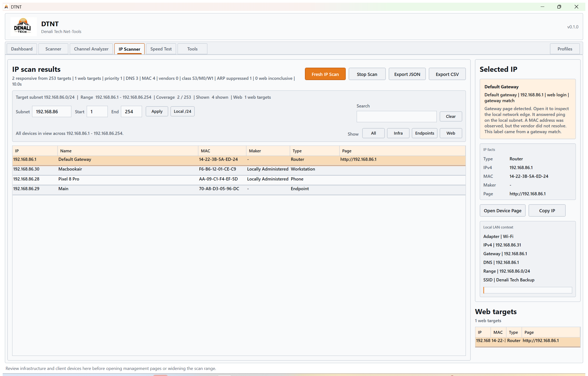Set range using Local /24
Viewport: 588px width, 376px height.
[182, 111]
